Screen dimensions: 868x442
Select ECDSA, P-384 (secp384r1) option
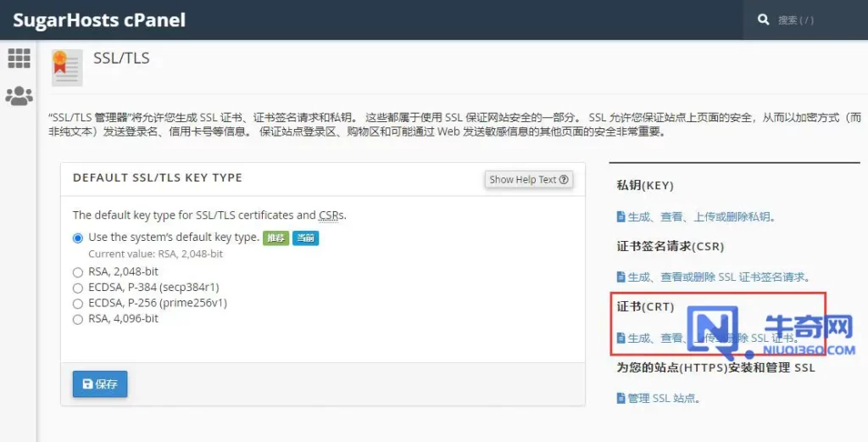(x=77, y=288)
